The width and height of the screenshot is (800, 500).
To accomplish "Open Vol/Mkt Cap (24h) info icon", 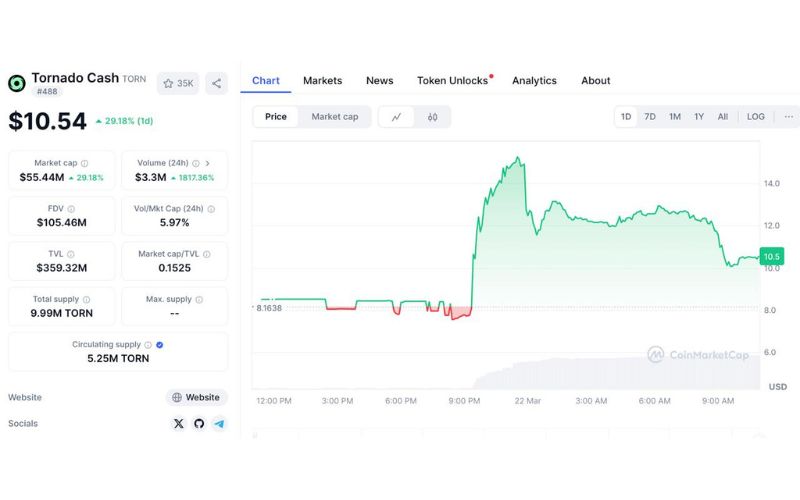I will [211, 209].
